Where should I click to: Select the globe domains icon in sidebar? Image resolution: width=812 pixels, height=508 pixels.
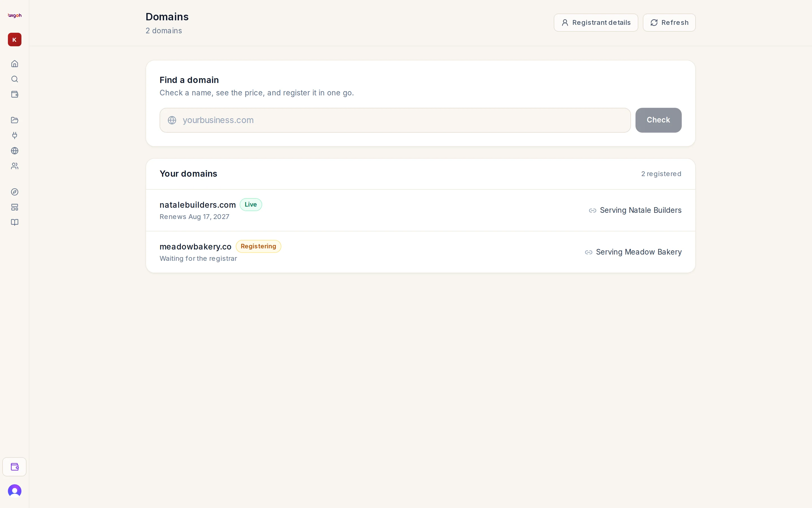tap(14, 151)
